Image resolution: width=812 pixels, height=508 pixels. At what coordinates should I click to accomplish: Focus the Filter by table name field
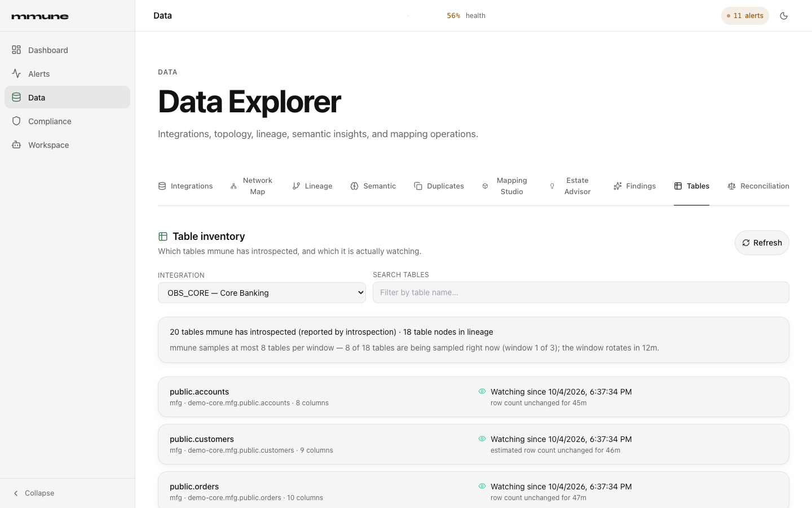pos(581,292)
